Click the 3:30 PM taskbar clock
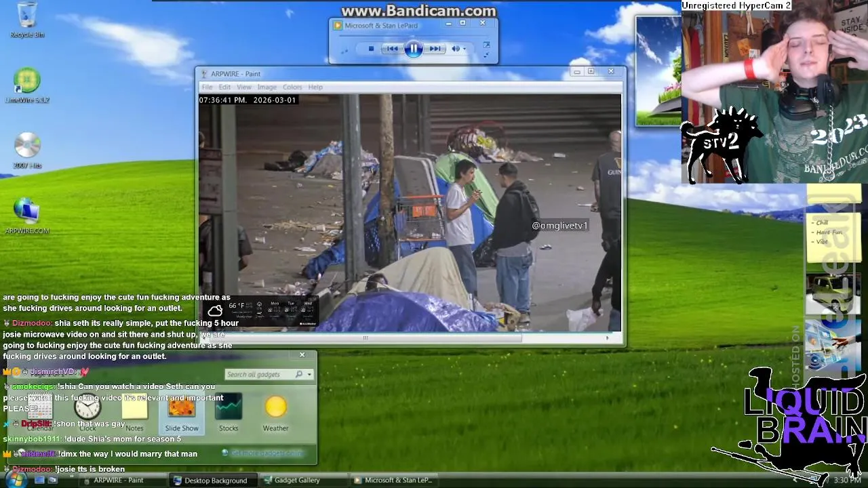Viewport: 868px width, 488px height. 847,481
